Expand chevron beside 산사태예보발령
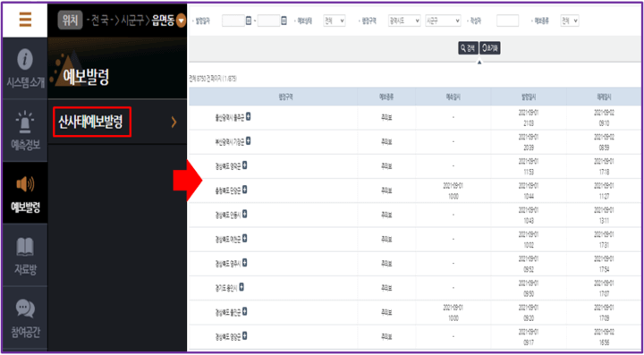Viewport: 644px width, 355px height. 174,122
